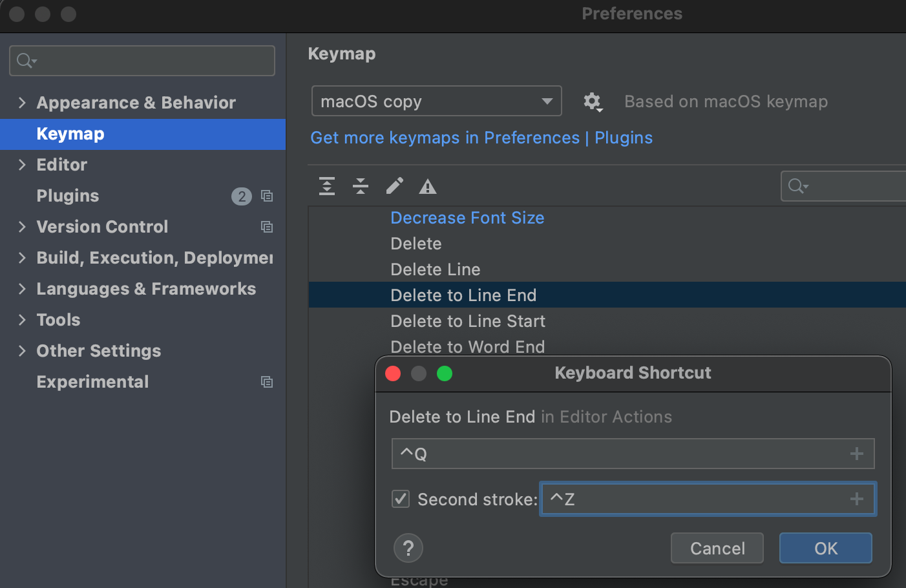Select Experimental in settings sidebar

coord(92,382)
